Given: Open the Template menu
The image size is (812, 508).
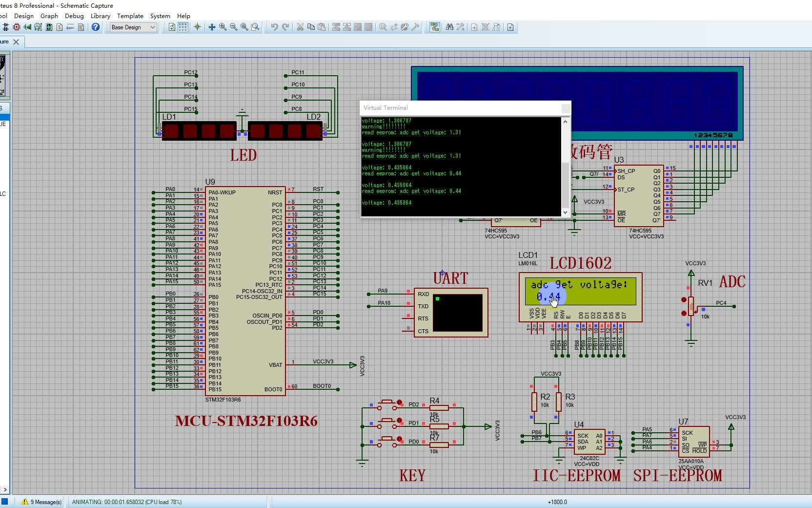Looking at the screenshot, I should click(x=130, y=16).
